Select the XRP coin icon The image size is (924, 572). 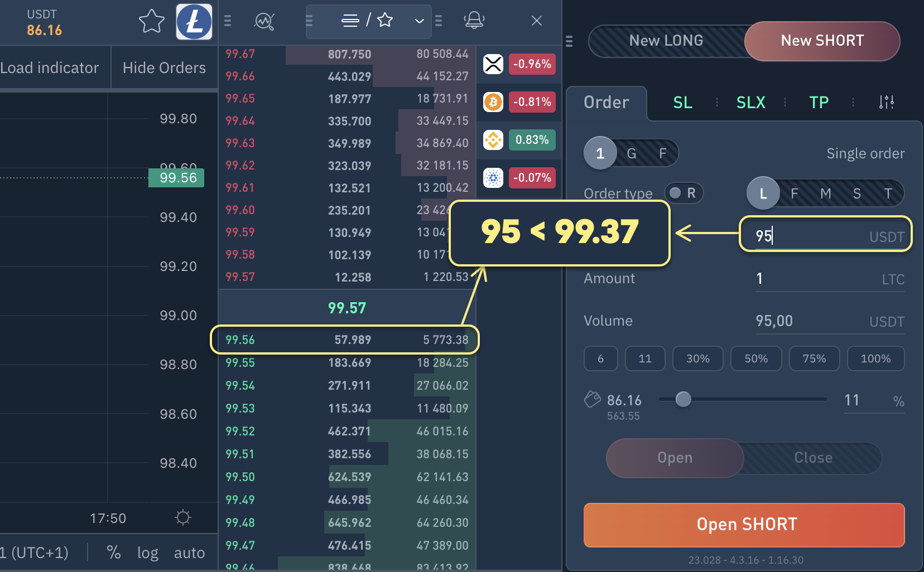(493, 64)
